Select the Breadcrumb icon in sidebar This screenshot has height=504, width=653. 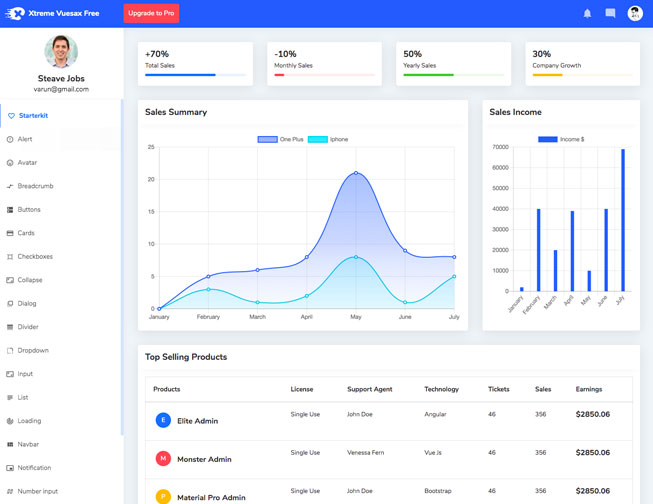click(10, 186)
